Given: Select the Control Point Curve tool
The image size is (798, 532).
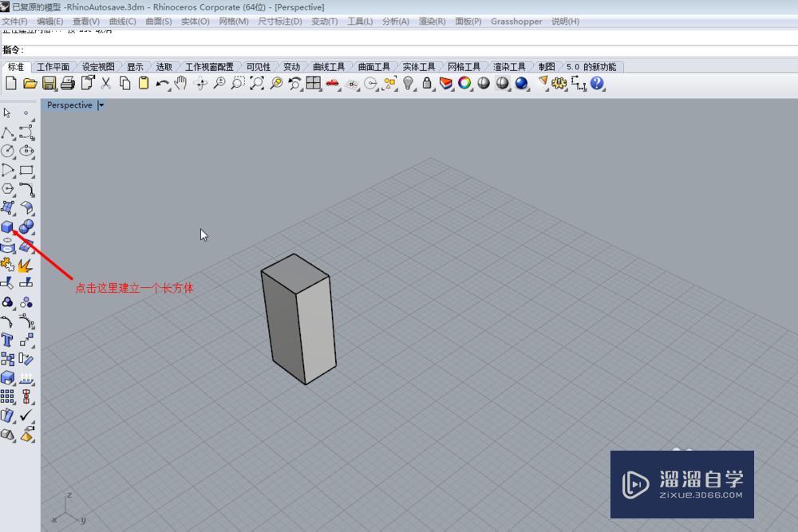Looking at the screenshot, I should (26, 132).
